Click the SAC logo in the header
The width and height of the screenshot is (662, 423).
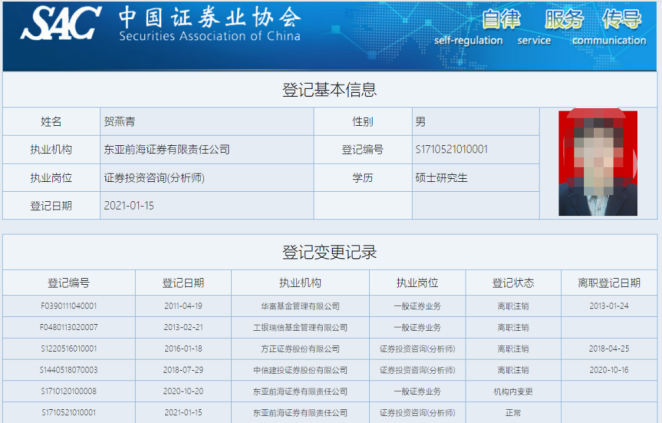60,24
